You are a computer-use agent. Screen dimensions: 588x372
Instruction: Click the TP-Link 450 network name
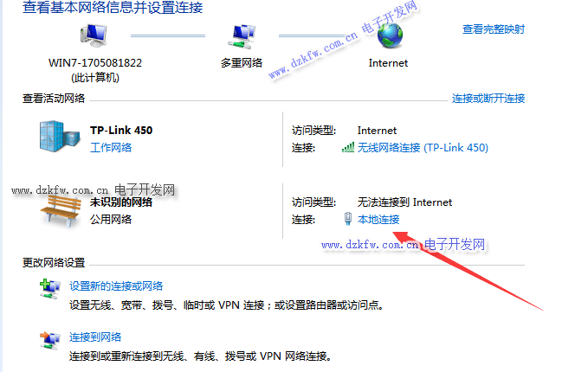coord(121,131)
